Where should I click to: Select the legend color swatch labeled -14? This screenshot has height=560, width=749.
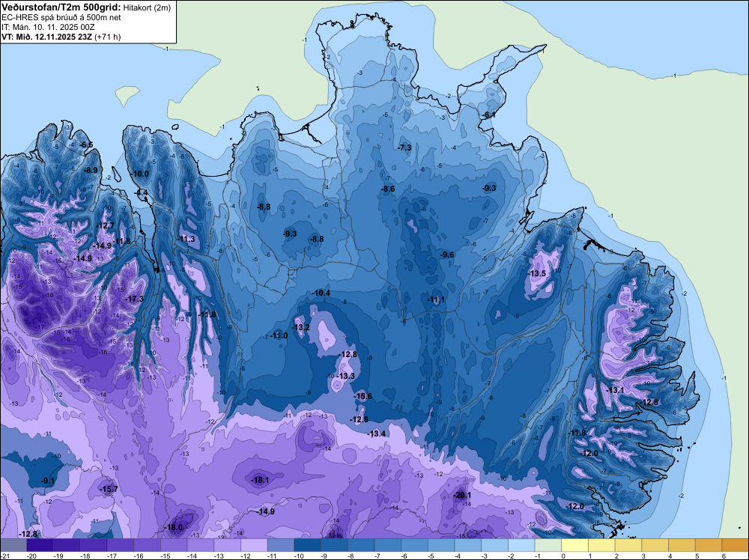click(x=201, y=545)
